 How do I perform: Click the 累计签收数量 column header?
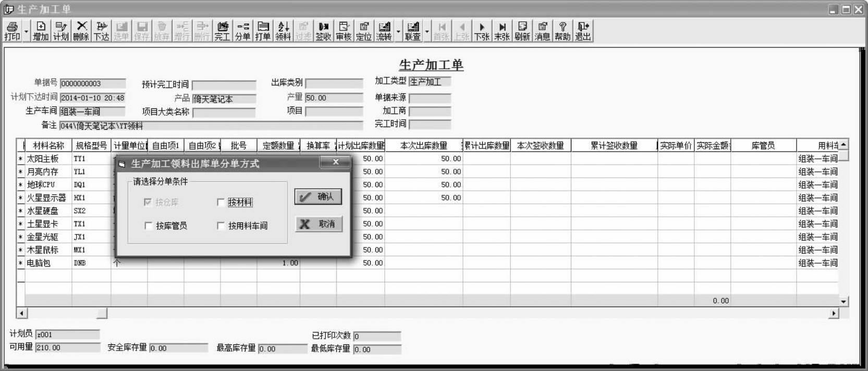pyautogui.click(x=614, y=145)
